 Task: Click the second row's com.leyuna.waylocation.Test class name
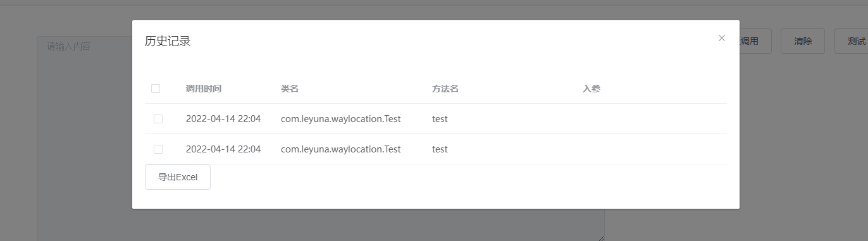[x=341, y=149]
